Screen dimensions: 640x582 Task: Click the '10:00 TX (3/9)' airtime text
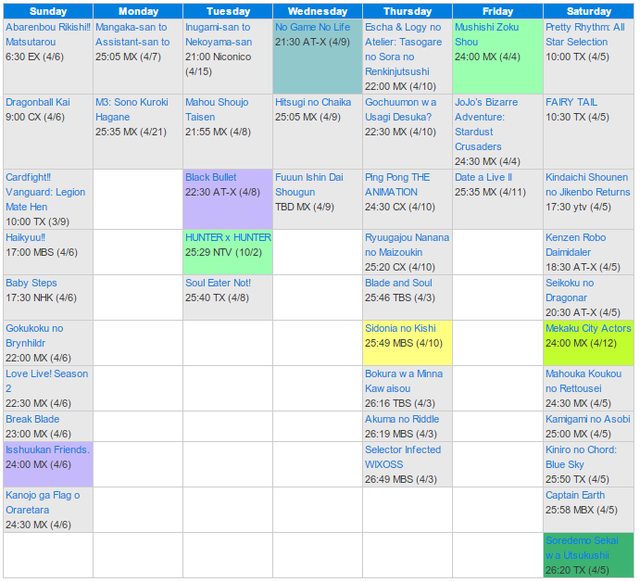coord(37,222)
